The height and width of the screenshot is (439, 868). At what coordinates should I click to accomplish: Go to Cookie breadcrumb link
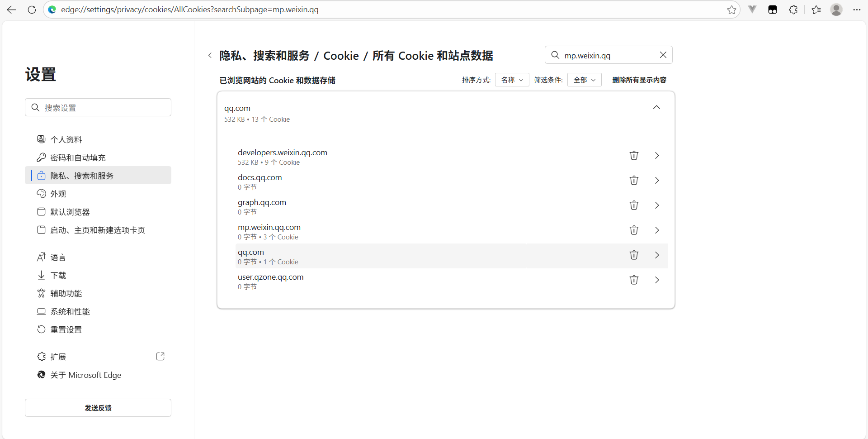click(341, 56)
